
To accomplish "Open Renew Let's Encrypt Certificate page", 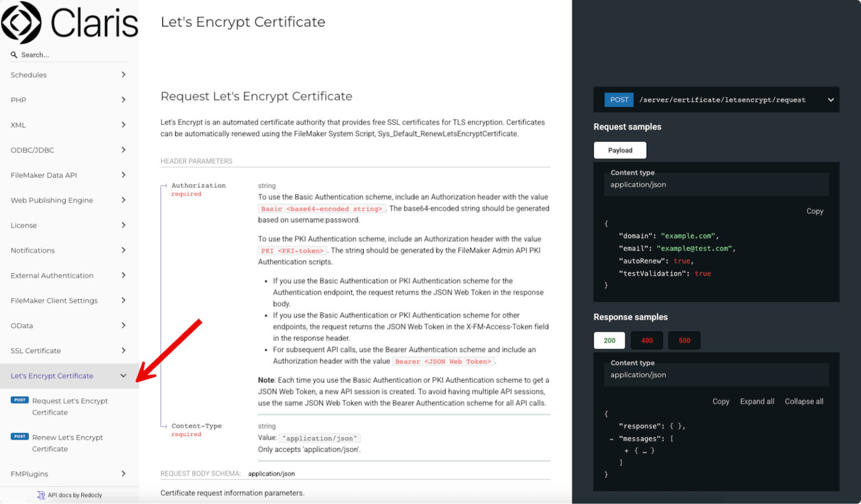I will click(67, 443).
